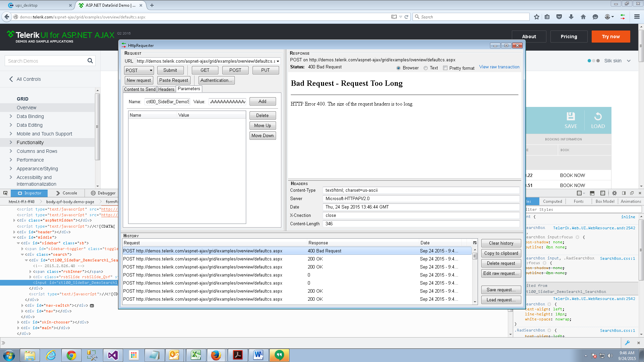Viewport: 644px width, 362px height.
Task: Enable the Pretty format checkbox
Action: [x=445, y=68]
